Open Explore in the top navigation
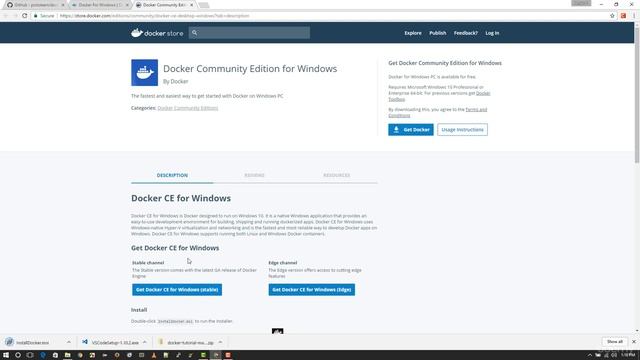 (413, 33)
